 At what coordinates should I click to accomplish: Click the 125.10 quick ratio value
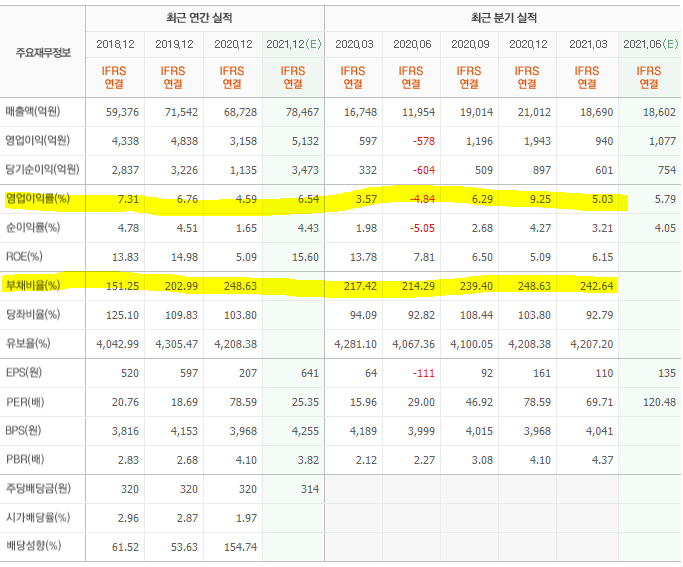pyautogui.click(x=122, y=315)
